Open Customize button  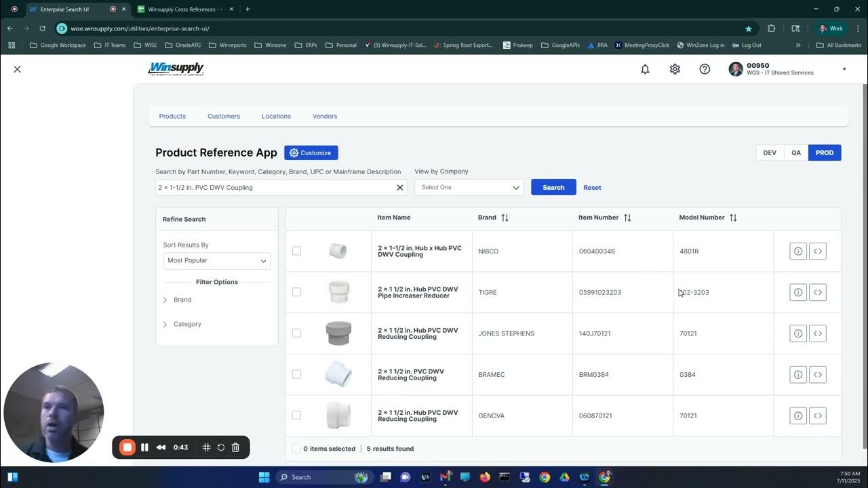pyautogui.click(x=311, y=153)
